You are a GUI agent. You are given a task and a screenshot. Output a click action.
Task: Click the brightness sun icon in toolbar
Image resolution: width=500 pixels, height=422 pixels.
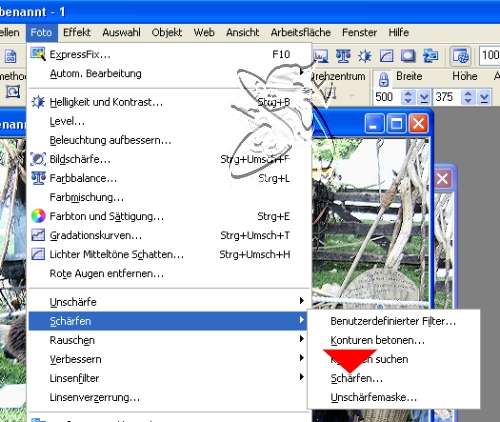(365, 56)
